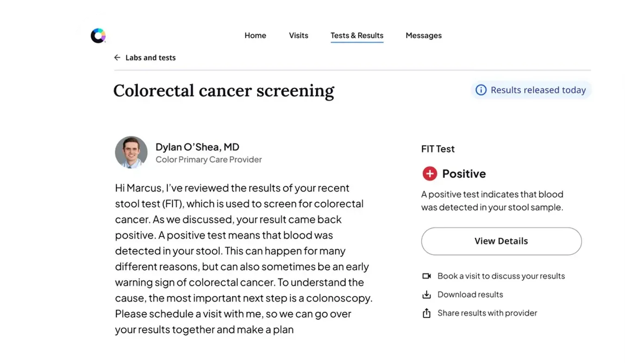This screenshot has height=364, width=625.
Task: Click Dylan O'Shea's profile photo
Action: pos(131,152)
